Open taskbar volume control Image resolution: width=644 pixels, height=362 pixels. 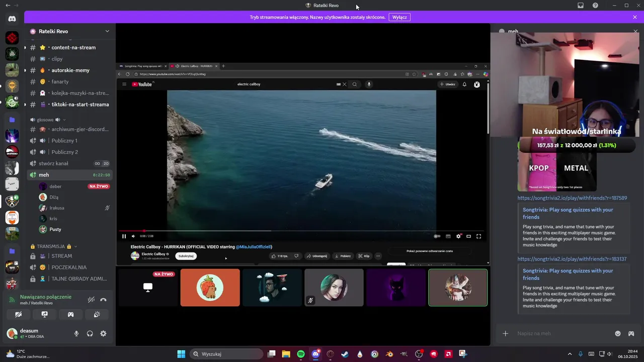[x=609, y=354]
